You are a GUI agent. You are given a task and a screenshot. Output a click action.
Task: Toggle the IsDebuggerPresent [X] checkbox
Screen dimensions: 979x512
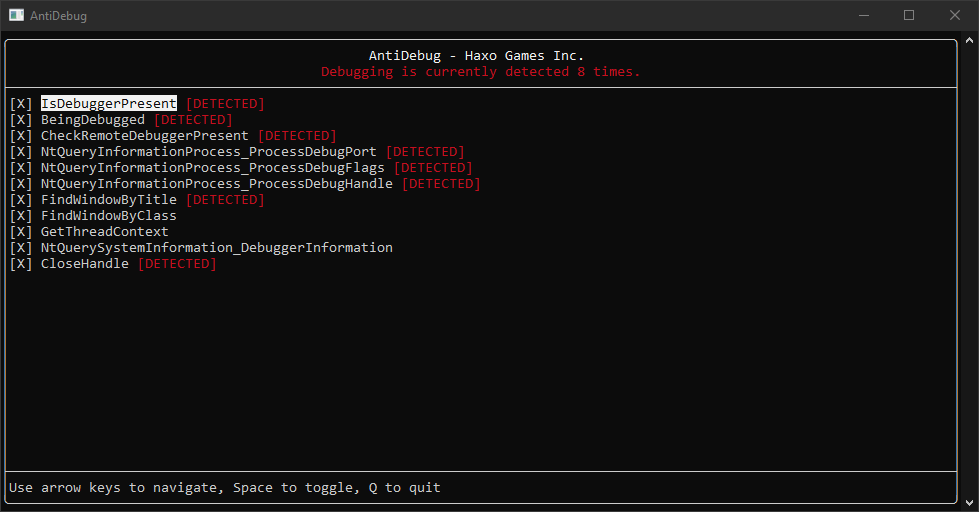(x=21, y=104)
